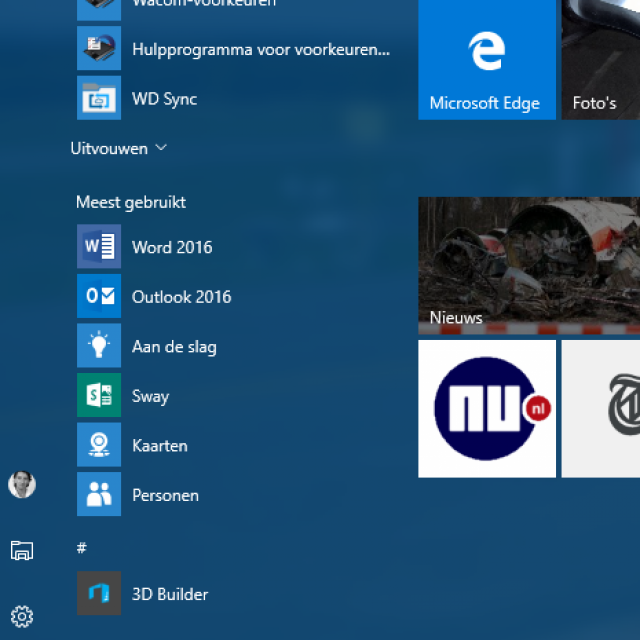Open the NU.nl tile
Image resolution: width=640 pixels, height=640 pixels.
[486, 408]
